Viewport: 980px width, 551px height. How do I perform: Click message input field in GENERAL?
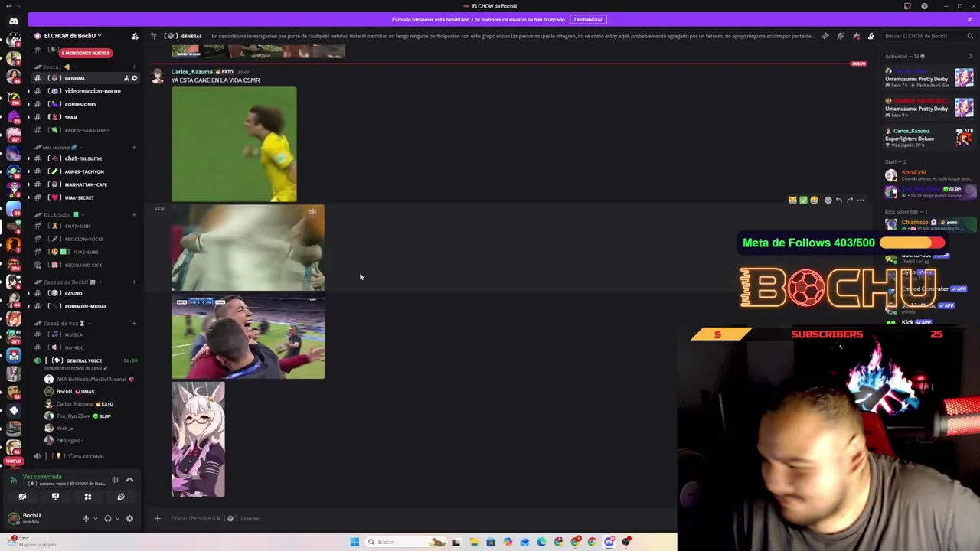413,519
